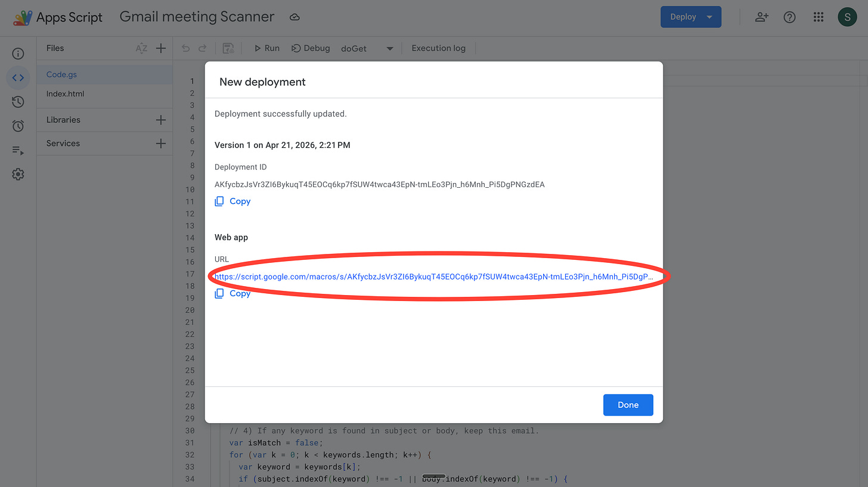Click the Version 1 on Apr 21 text
Screen dimensions: 868x487
[x=282, y=145]
